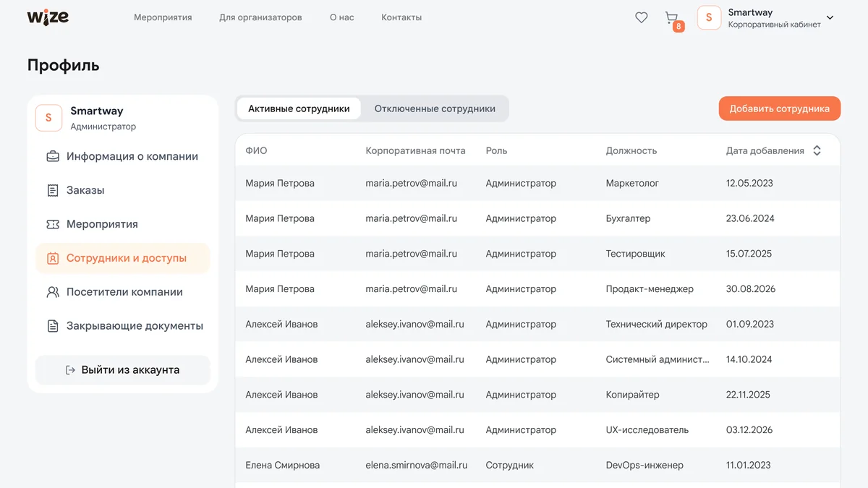Open the shopping cart icon
The image size is (868, 488).
tap(671, 17)
